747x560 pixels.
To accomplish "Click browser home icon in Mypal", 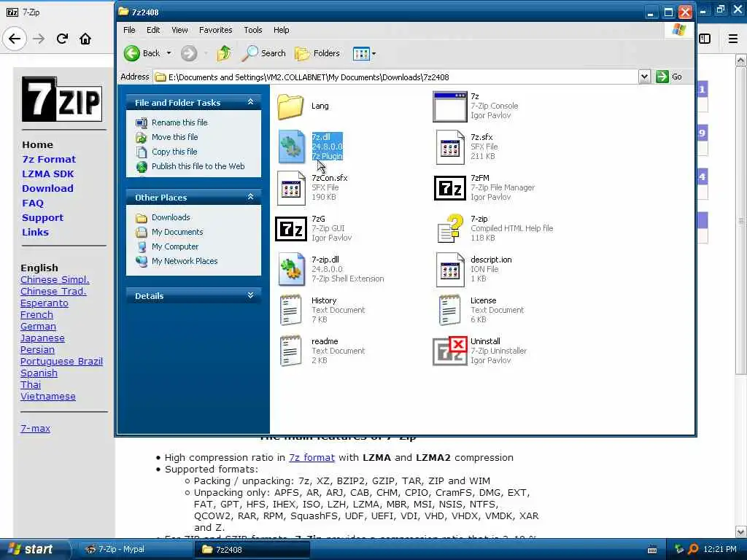I will [x=85, y=39].
